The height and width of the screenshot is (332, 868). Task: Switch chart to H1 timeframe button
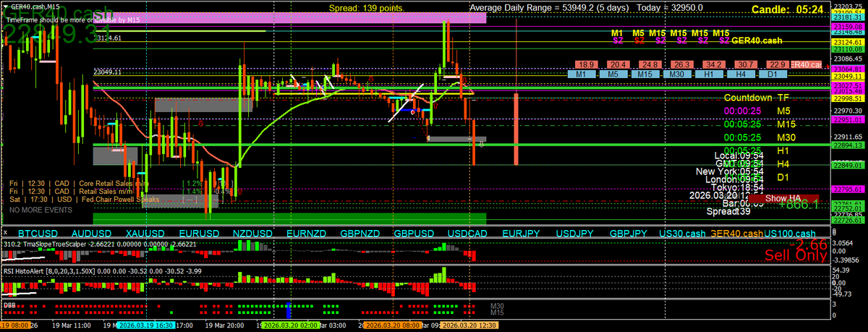pyautogui.click(x=709, y=75)
